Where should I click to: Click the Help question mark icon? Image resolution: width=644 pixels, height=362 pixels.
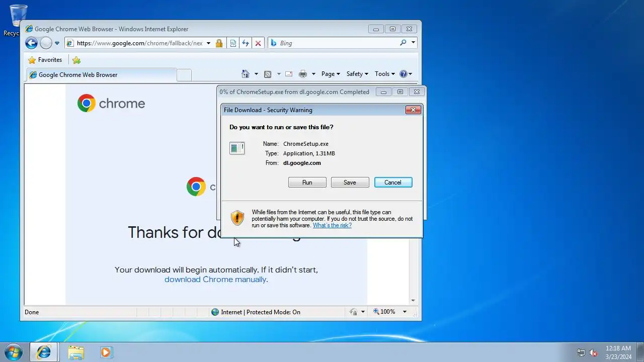point(403,74)
